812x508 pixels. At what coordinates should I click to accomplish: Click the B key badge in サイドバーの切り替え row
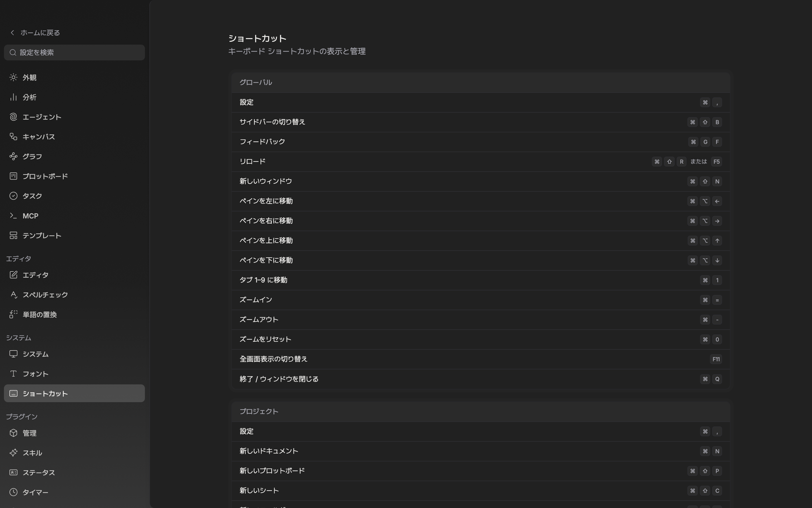[717, 122]
